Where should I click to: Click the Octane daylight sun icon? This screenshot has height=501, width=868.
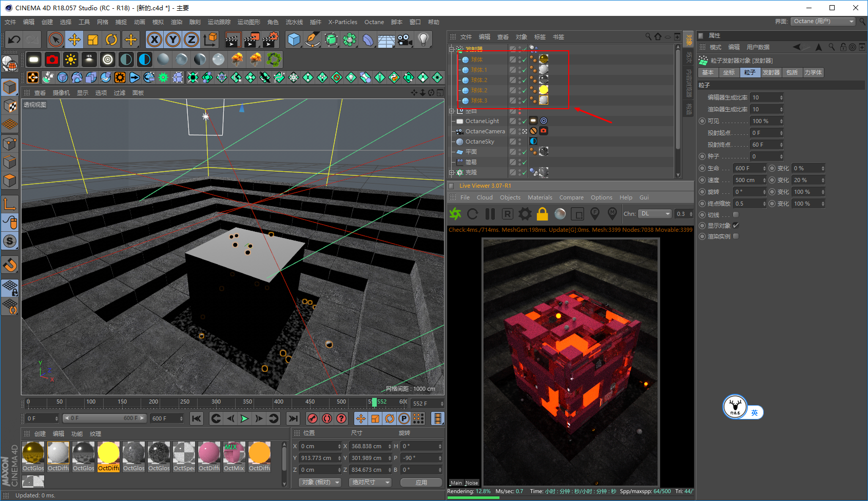[x=71, y=59]
